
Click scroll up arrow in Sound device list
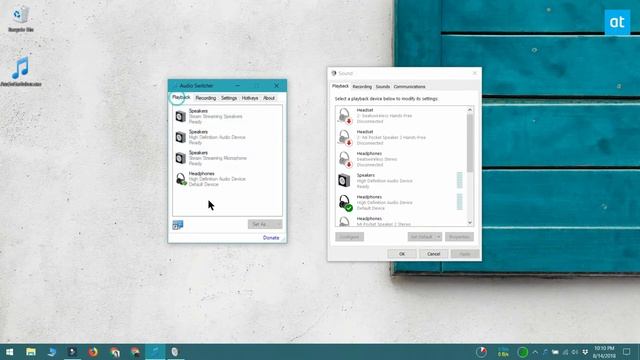coord(470,110)
